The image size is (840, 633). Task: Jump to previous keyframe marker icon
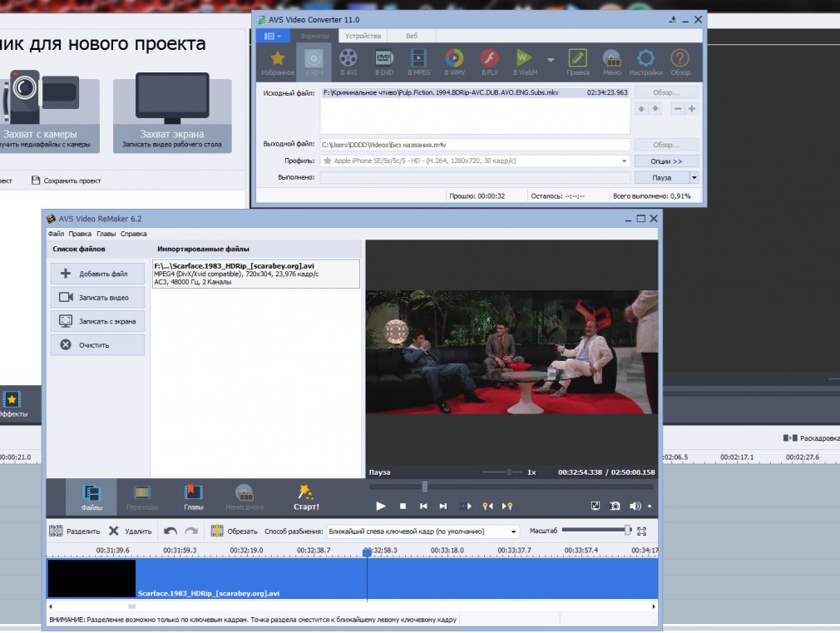click(x=487, y=506)
